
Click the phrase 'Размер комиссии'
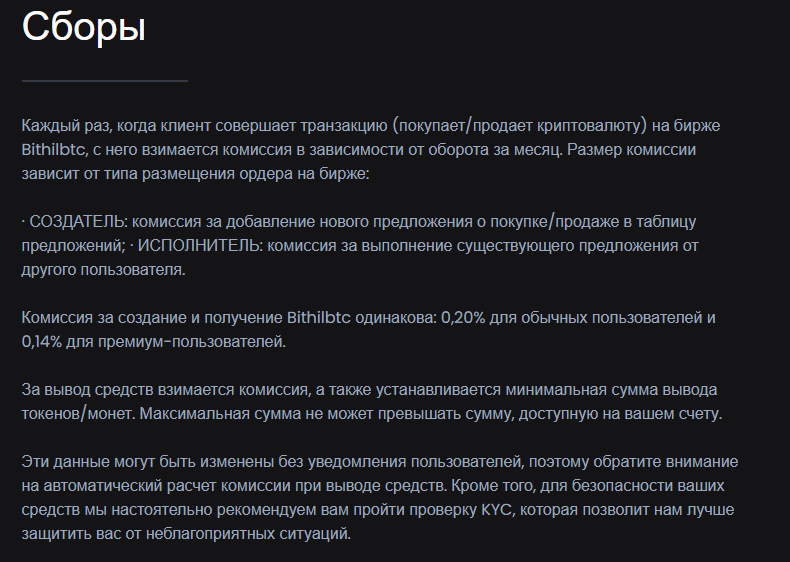point(631,150)
